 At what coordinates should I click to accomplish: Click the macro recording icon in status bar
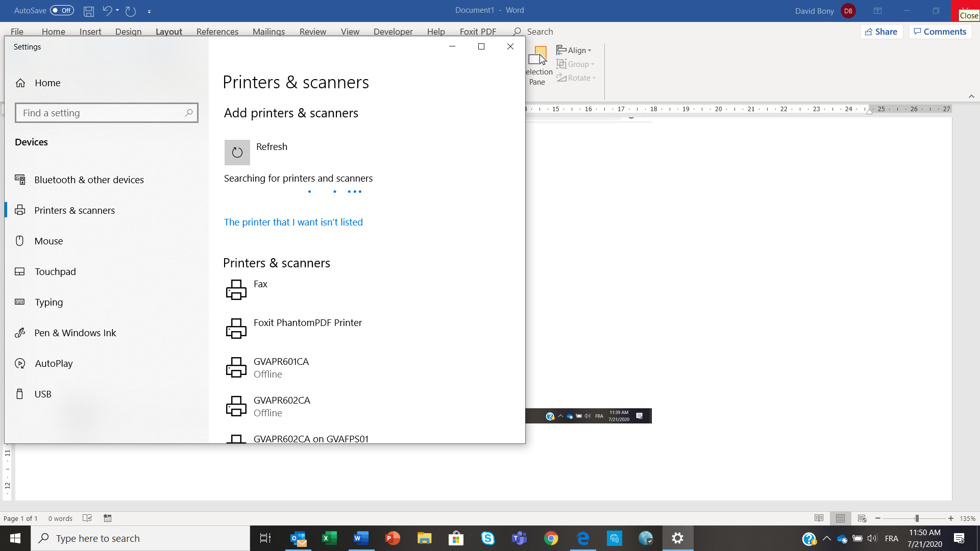coord(108,518)
